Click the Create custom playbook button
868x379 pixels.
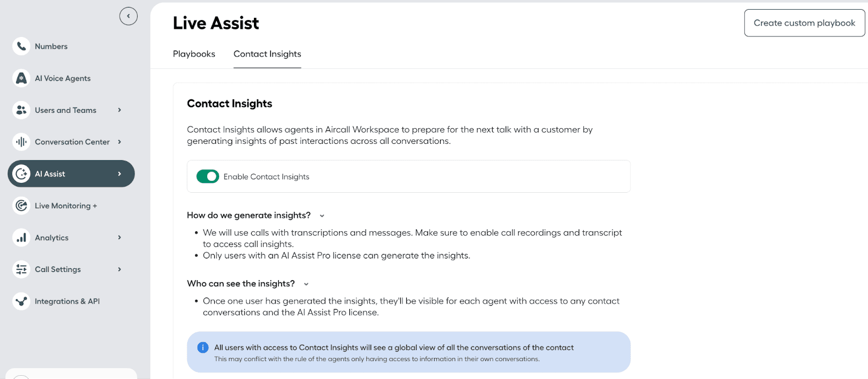click(x=804, y=23)
